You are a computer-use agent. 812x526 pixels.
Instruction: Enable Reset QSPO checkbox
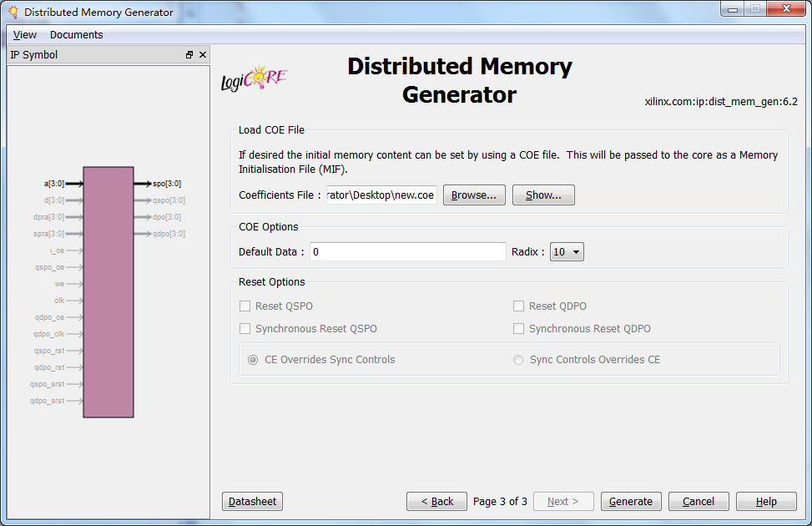tap(245, 306)
